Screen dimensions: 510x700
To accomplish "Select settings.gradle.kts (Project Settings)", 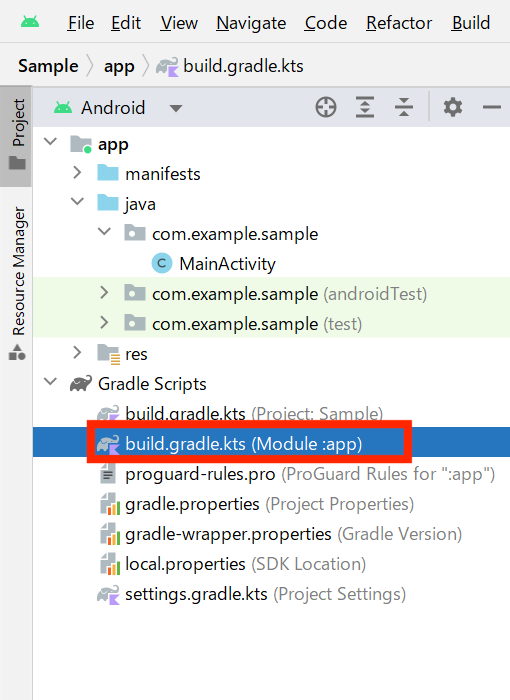I will 265,595.
